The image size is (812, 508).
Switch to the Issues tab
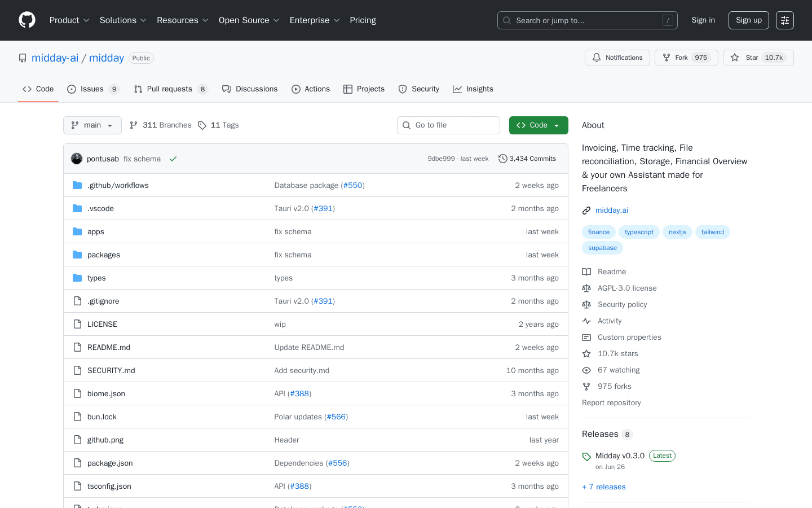tap(93, 89)
